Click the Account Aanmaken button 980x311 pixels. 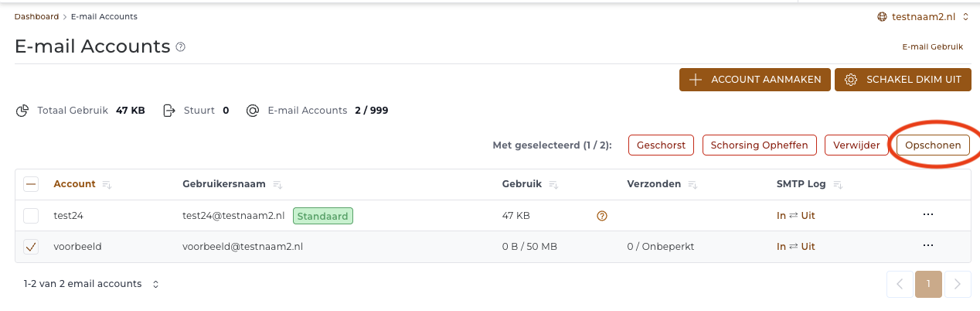[x=755, y=80]
